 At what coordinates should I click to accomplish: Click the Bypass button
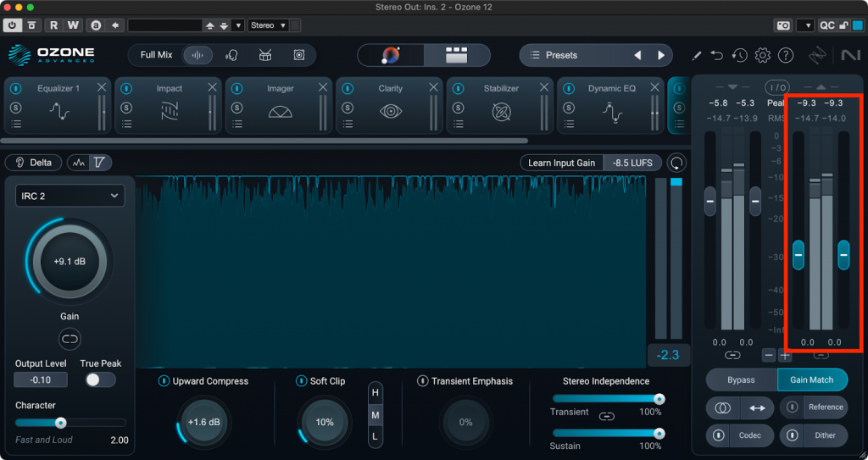point(741,380)
